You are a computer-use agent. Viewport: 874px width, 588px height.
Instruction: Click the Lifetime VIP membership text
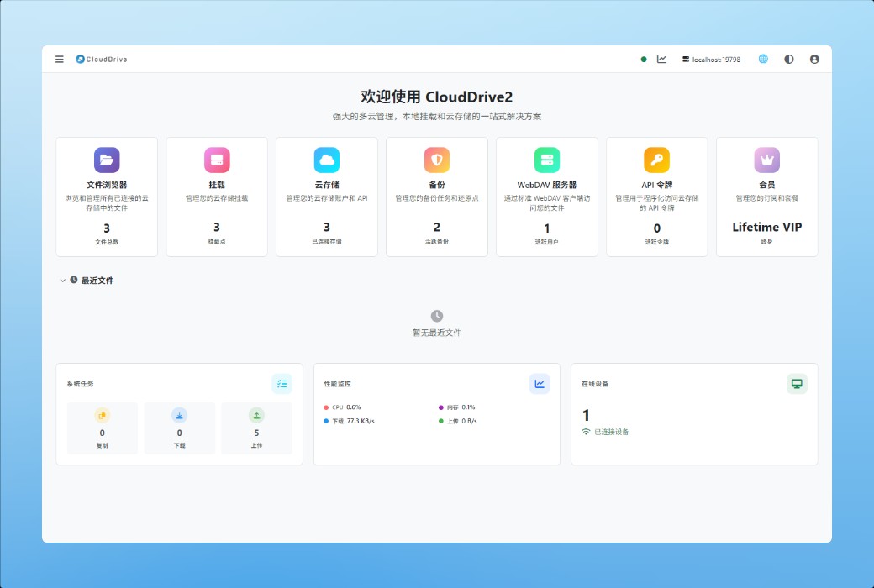(767, 227)
